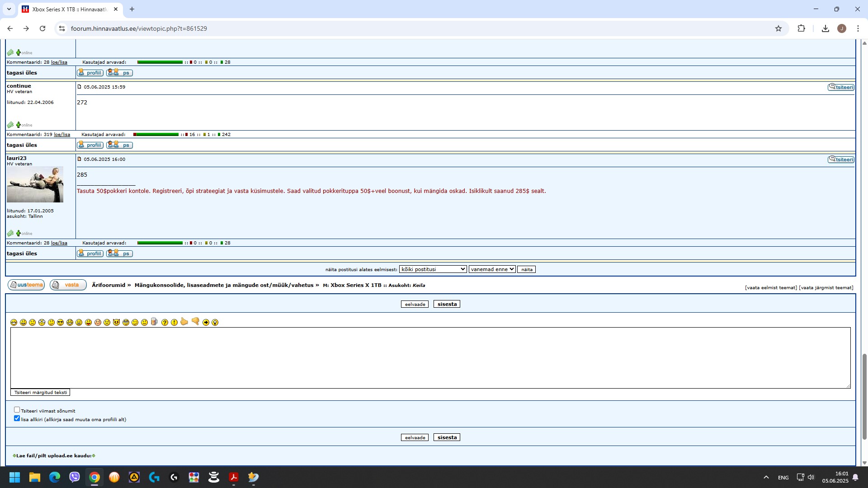The height and width of the screenshot is (488, 868).
Task: Switch to the Xbox Series X 1TB tab
Action: click(x=70, y=9)
